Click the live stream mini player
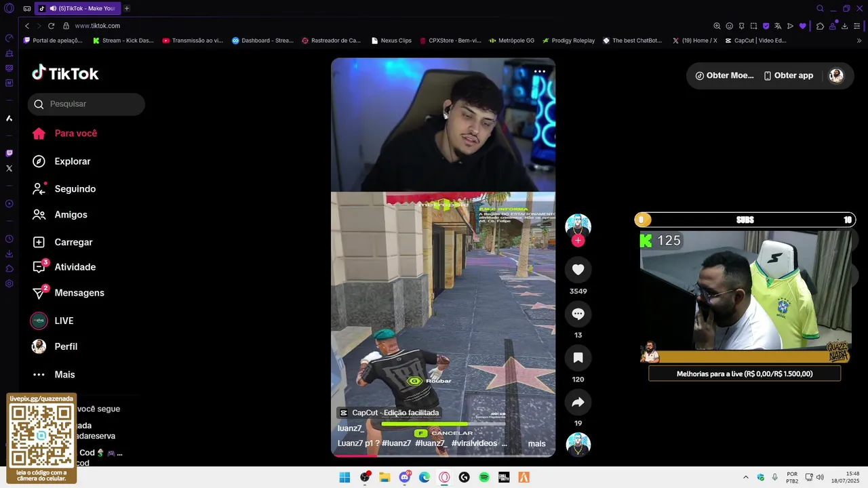The image size is (868, 488). coord(745,297)
